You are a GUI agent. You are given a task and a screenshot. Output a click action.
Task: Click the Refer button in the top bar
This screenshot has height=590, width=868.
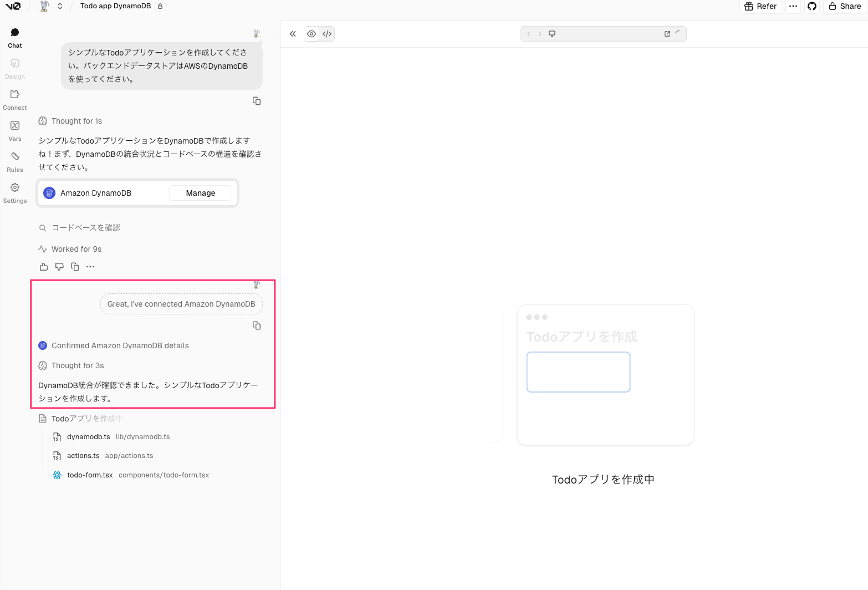tap(760, 6)
